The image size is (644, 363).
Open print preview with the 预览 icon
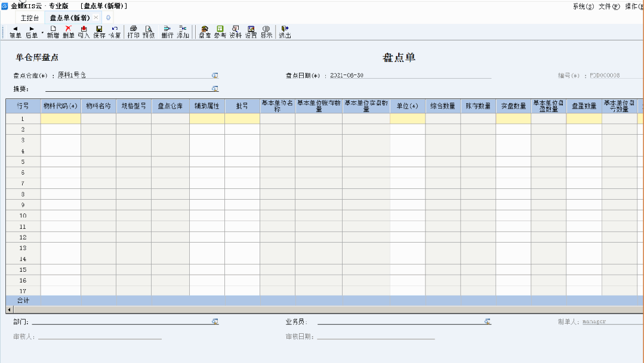[149, 32]
